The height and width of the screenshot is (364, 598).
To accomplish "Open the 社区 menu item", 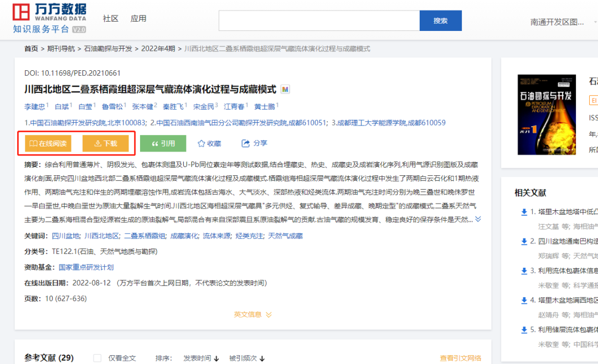I will pos(110,18).
